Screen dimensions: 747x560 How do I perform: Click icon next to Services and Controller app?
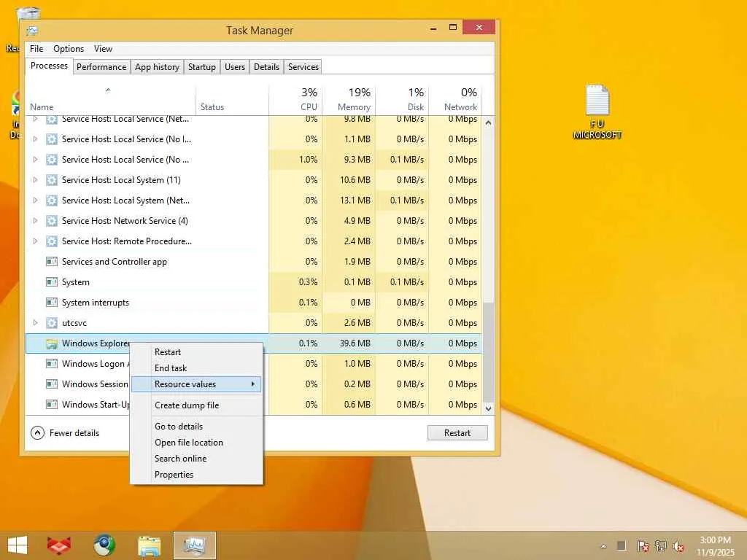(52, 262)
